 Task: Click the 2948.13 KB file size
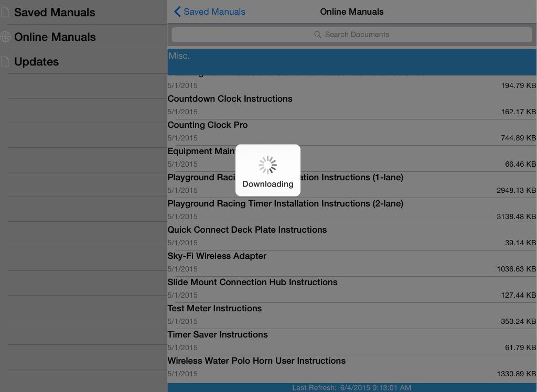point(516,190)
